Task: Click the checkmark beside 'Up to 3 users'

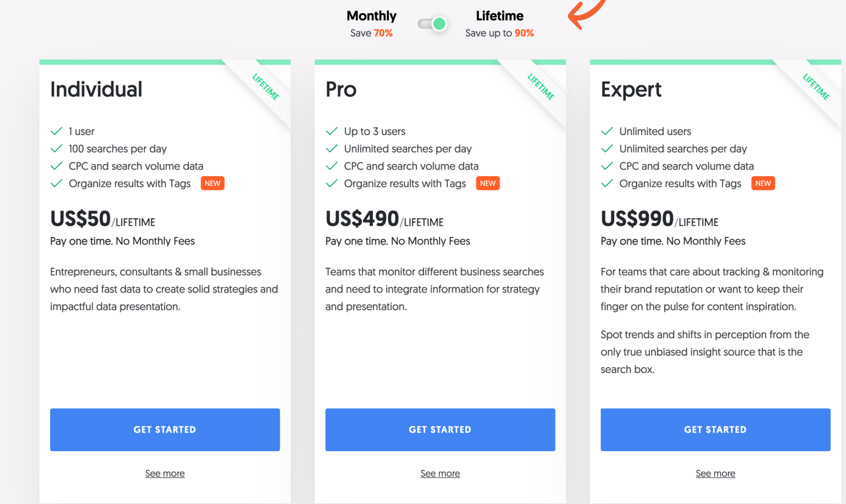Action: [332, 131]
